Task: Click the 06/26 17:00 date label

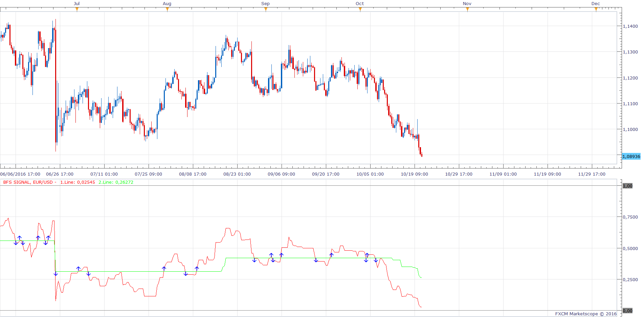Action: click(60, 174)
